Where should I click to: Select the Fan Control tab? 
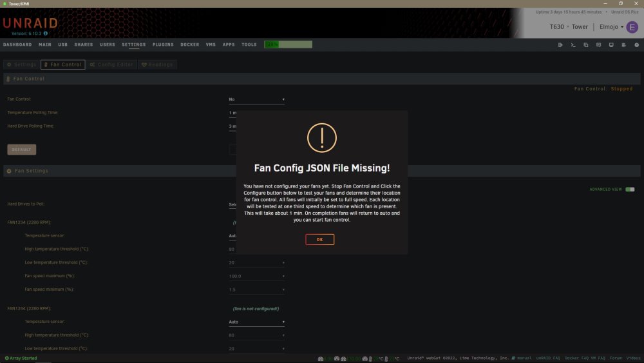(63, 64)
